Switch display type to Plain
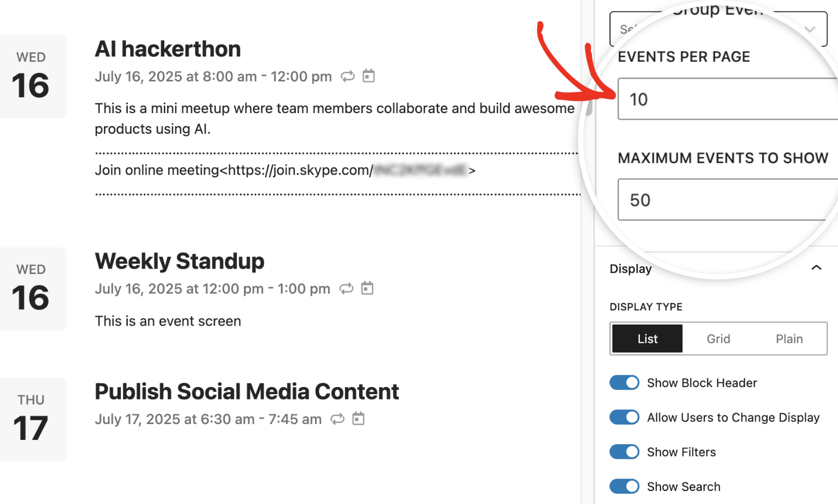This screenshot has height=504, width=838. 789,339
